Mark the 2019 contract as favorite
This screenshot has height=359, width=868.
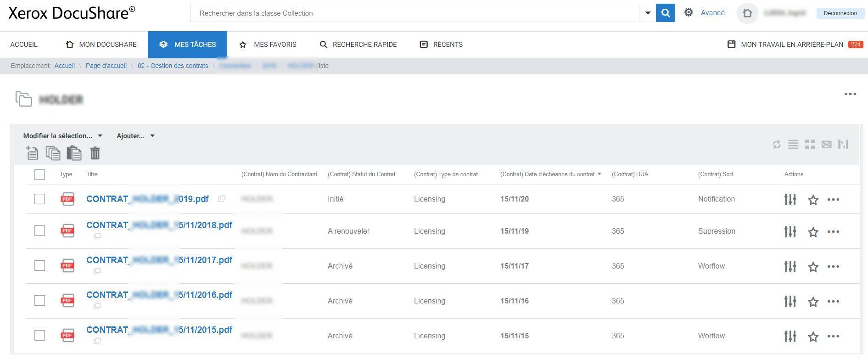pos(813,200)
